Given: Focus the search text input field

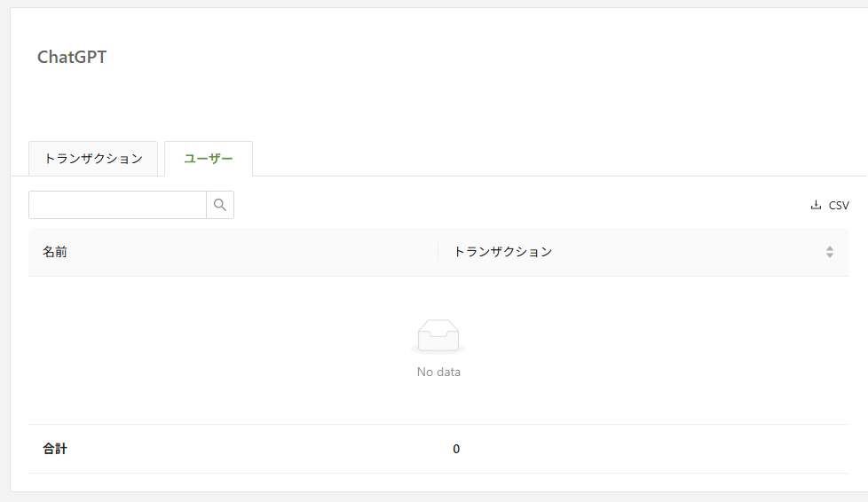Looking at the screenshot, I should (117, 205).
